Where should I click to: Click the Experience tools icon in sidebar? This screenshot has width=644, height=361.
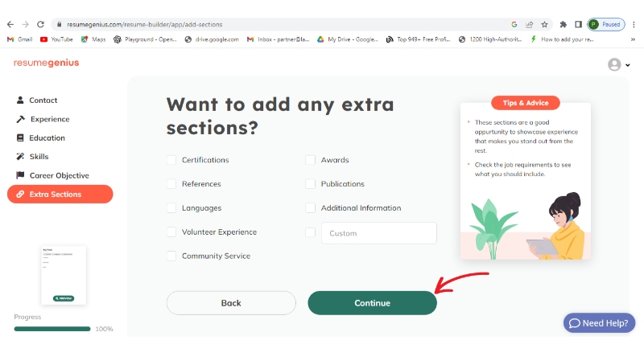[20, 119]
